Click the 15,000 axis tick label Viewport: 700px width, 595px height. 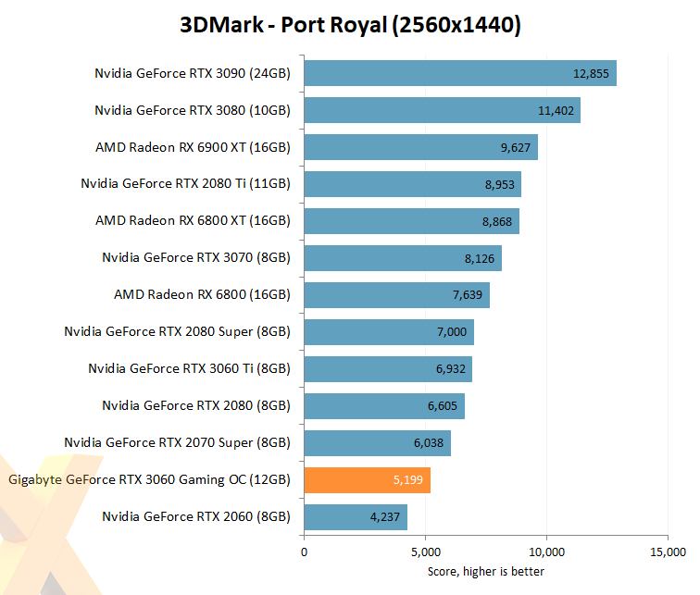point(668,552)
